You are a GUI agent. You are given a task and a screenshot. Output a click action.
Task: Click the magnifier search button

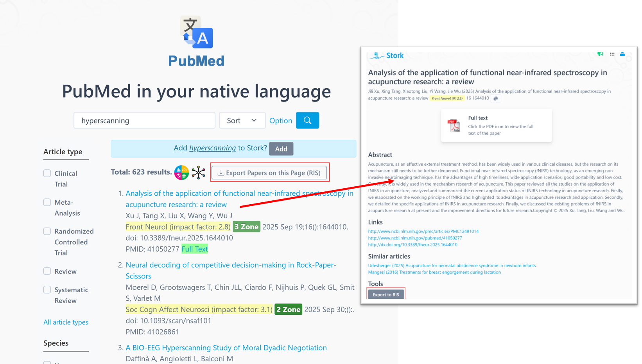(307, 120)
